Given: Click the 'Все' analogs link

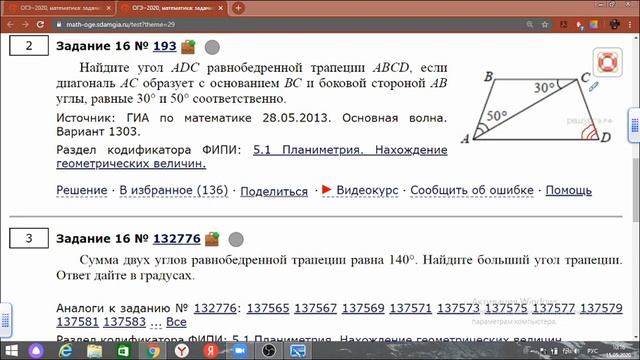Looking at the screenshot, I should click(x=176, y=322).
